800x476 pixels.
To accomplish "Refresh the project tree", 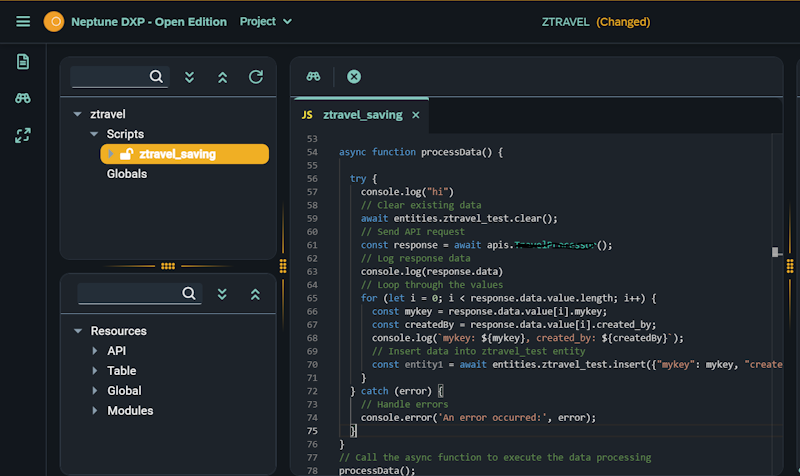I will point(256,77).
